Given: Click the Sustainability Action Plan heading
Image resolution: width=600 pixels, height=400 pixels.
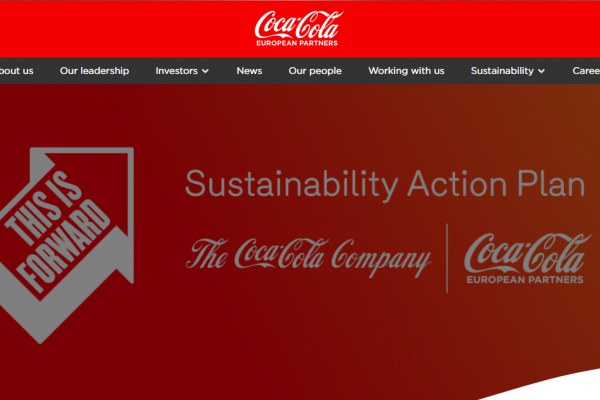Looking at the screenshot, I should point(385,184).
